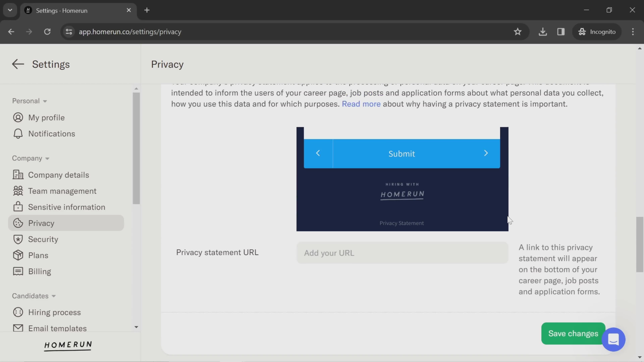Click Privacy Statement link in preview
644x362 pixels.
point(401,223)
